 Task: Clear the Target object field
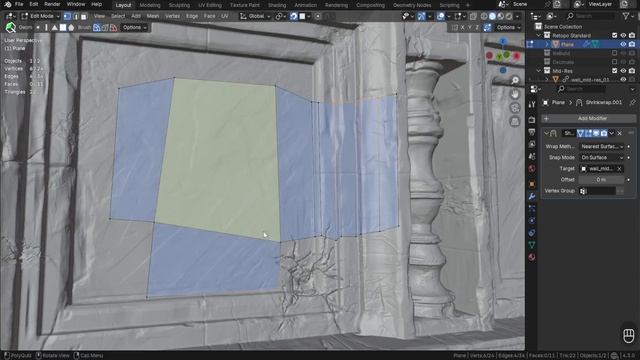(x=620, y=169)
